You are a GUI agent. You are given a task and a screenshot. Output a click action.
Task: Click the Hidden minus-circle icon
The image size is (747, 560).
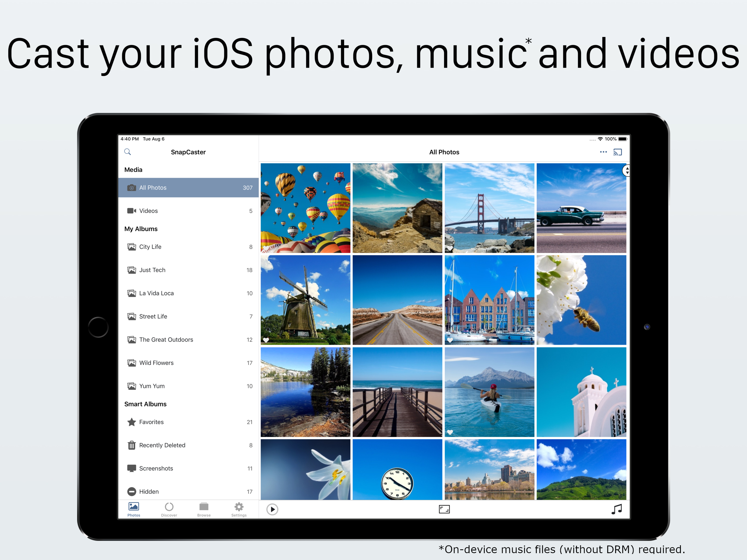[x=131, y=492]
